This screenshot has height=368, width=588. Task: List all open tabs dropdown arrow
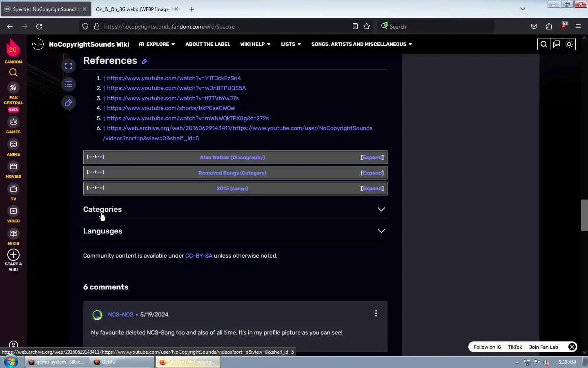click(522, 9)
